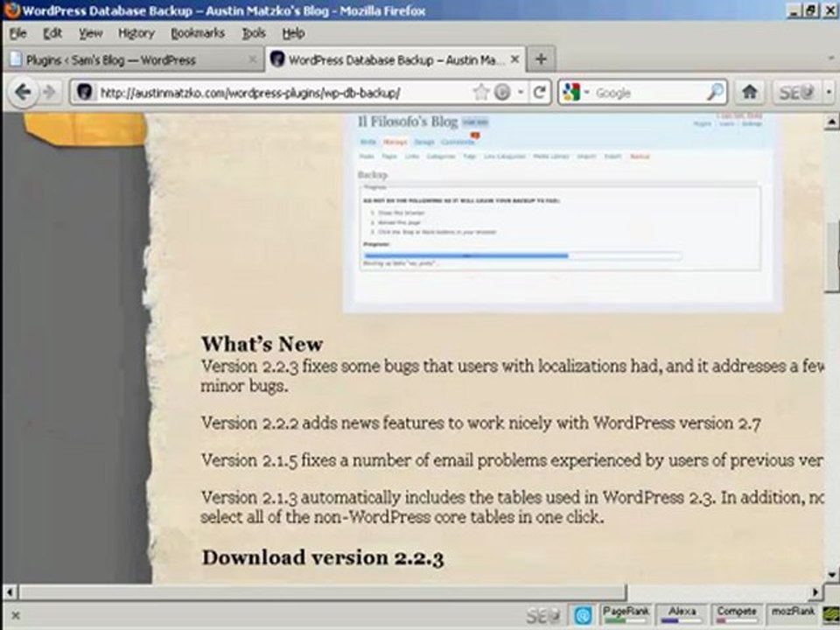The height and width of the screenshot is (630, 840).
Task: Click the forward navigation arrow
Action: pos(49,92)
